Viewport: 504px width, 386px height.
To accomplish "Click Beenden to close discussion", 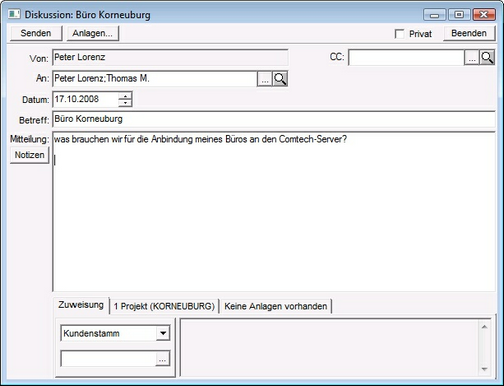I will [469, 33].
